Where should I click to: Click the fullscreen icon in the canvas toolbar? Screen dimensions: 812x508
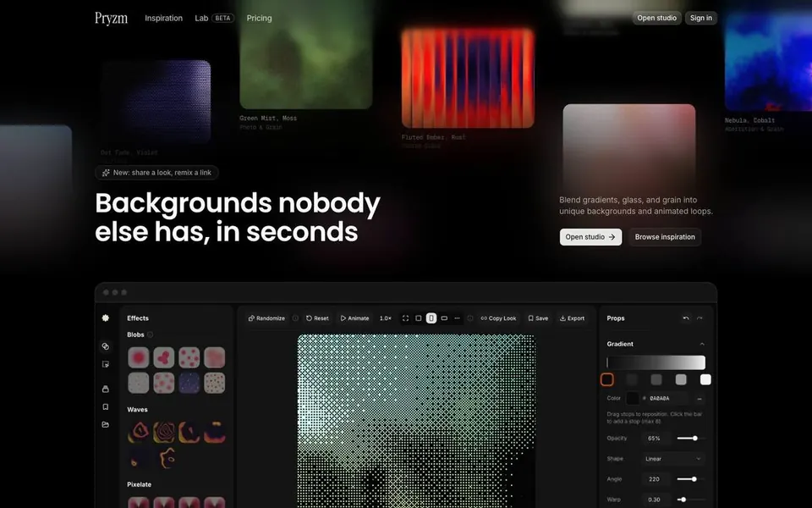click(405, 318)
